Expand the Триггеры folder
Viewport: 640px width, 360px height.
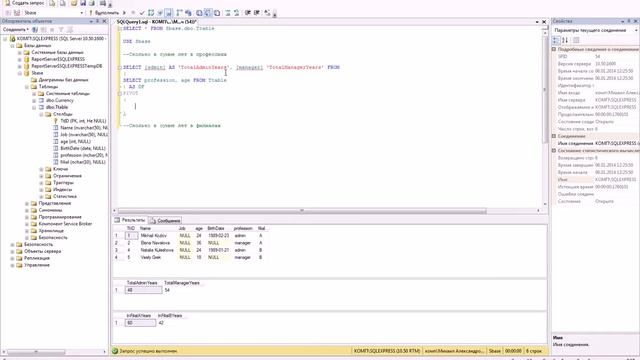[x=41, y=183]
